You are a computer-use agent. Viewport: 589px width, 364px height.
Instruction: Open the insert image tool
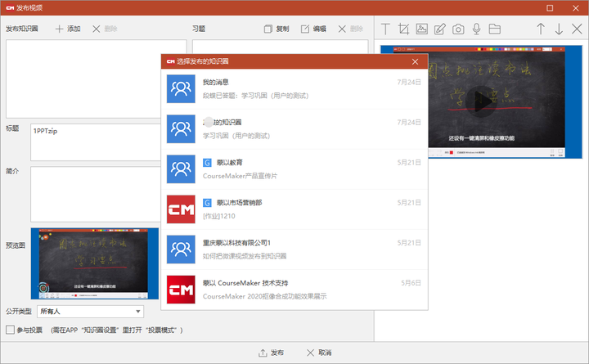pos(422,29)
